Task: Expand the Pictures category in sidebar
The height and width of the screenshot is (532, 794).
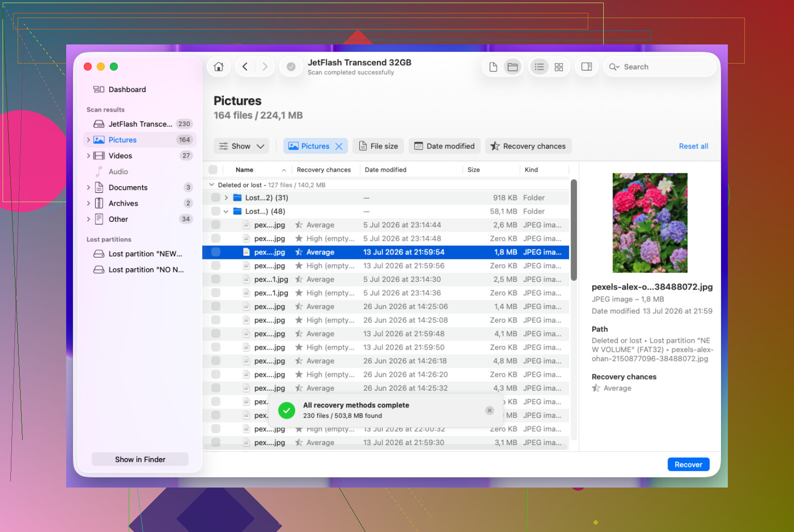Action: 88,140
